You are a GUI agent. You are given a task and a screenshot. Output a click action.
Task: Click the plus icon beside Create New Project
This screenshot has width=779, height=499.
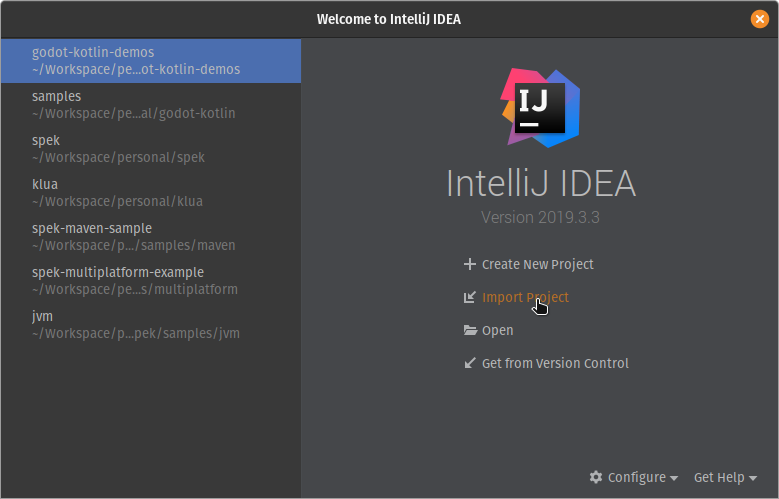click(470, 265)
